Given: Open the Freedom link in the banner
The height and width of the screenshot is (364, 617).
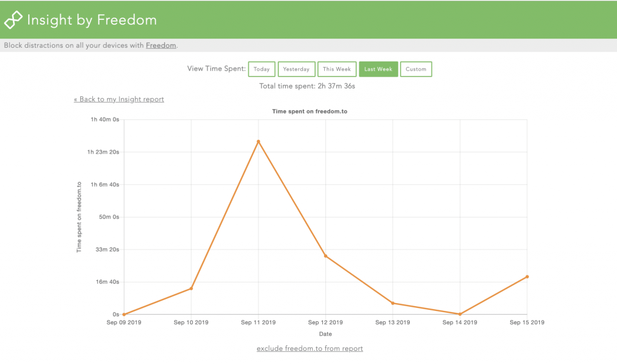Looking at the screenshot, I should coord(161,45).
